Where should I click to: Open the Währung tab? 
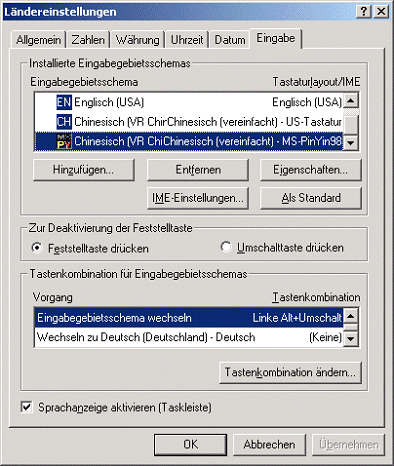(x=137, y=40)
